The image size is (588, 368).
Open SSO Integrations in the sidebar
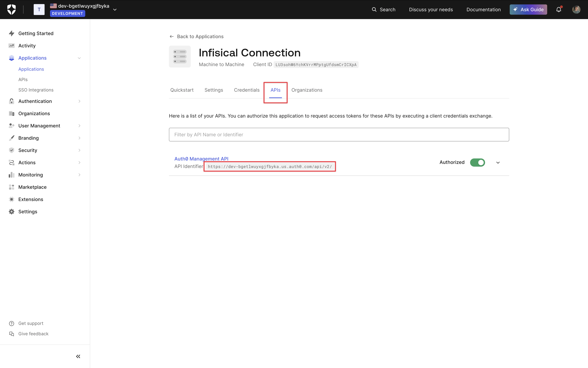(x=36, y=90)
